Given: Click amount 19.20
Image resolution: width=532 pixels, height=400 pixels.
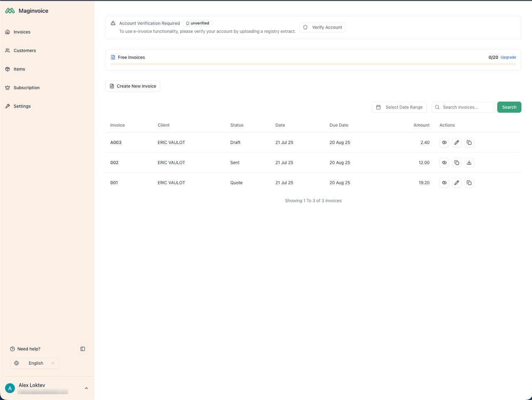Looking at the screenshot, I should [x=424, y=183].
